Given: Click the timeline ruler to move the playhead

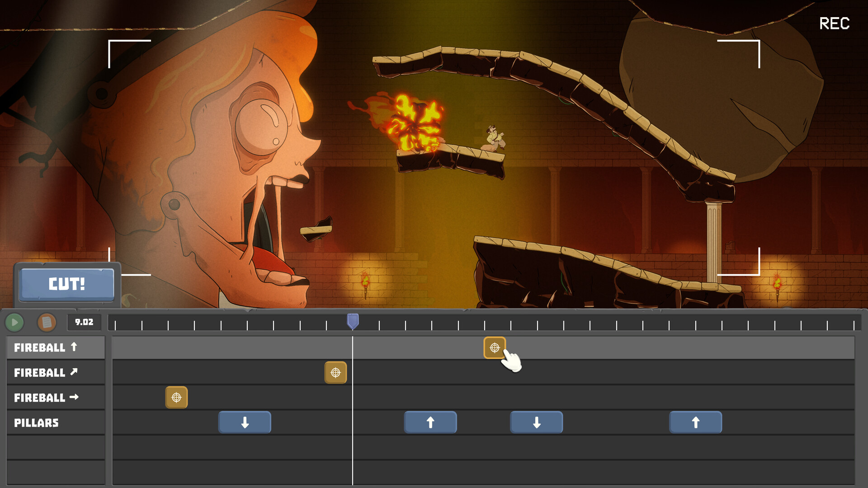Looking at the screenshot, I should coord(588,323).
